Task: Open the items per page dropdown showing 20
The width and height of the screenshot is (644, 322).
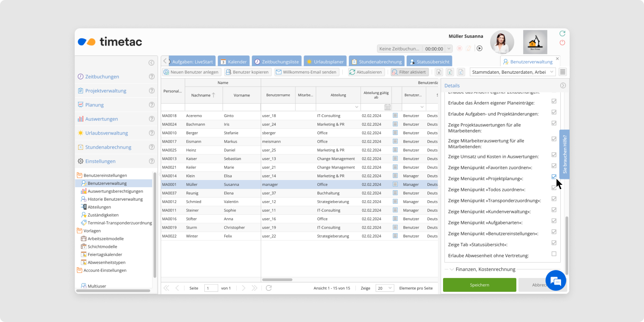Action: tap(385, 288)
